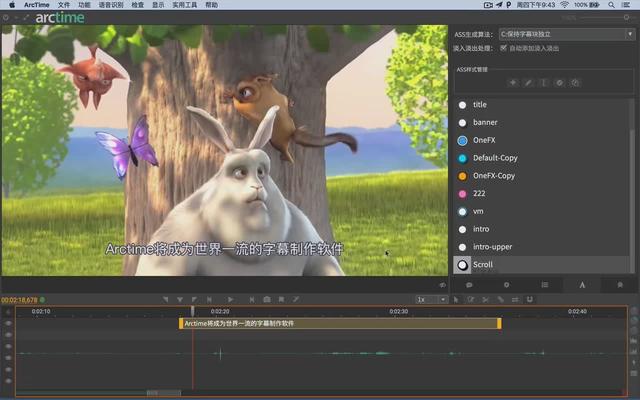This screenshot has height=400, width=640.
Task: Select the yellow subtitle block on timeline
Action: (340, 323)
